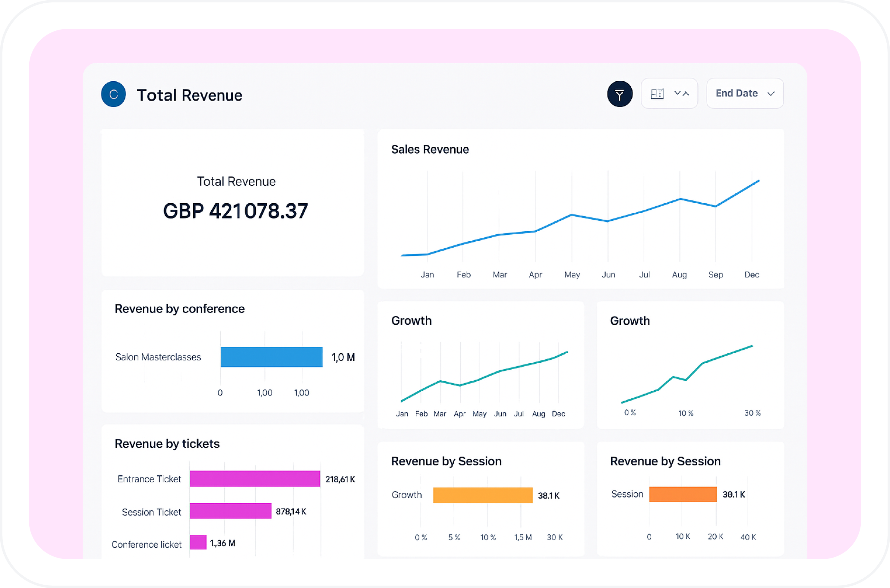Click the dark funnel filter icon
890x588 pixels.
(620, 94)
